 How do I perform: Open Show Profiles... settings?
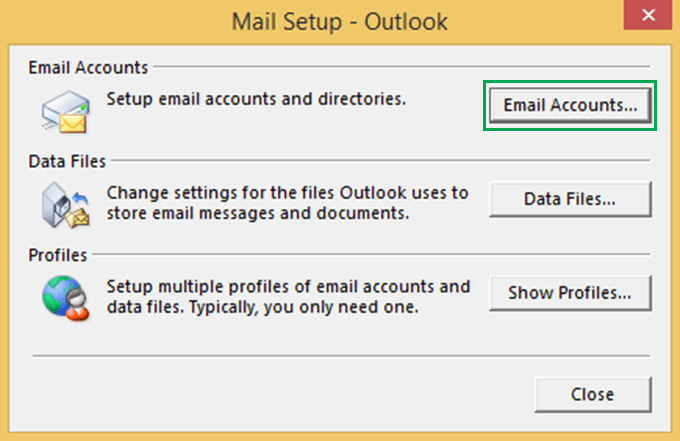click(x=570, y=294)
